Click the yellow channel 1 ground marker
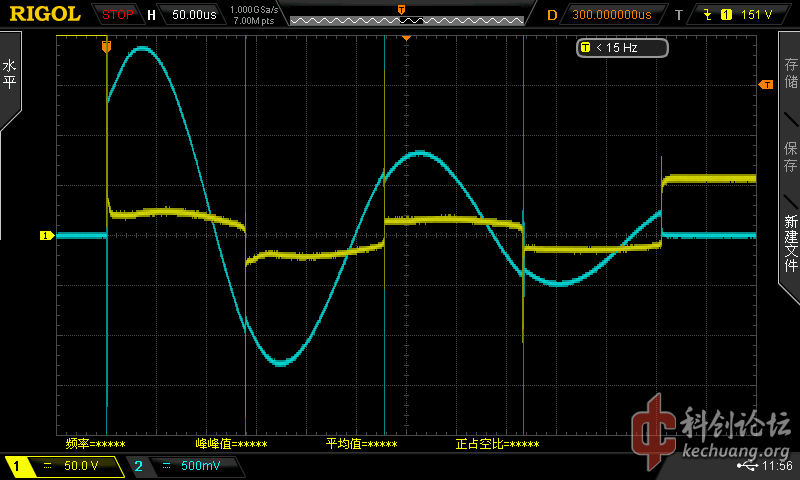 pyautogui.click(x=46, y=236)
